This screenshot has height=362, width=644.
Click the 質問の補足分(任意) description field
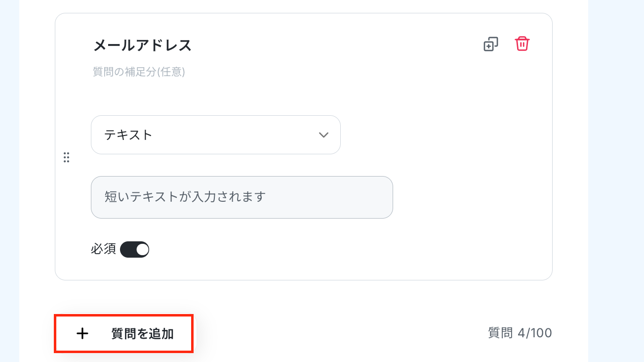pos(139,72)
